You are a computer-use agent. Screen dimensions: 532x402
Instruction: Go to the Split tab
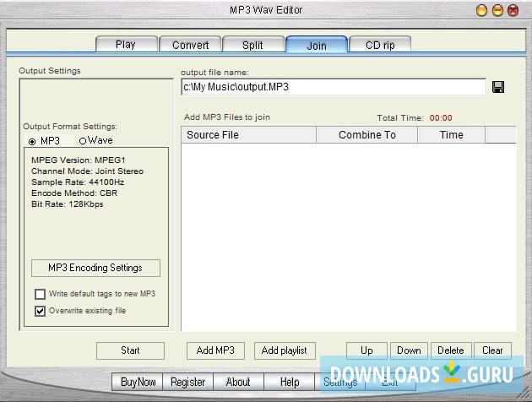click(x=253, y=45)
